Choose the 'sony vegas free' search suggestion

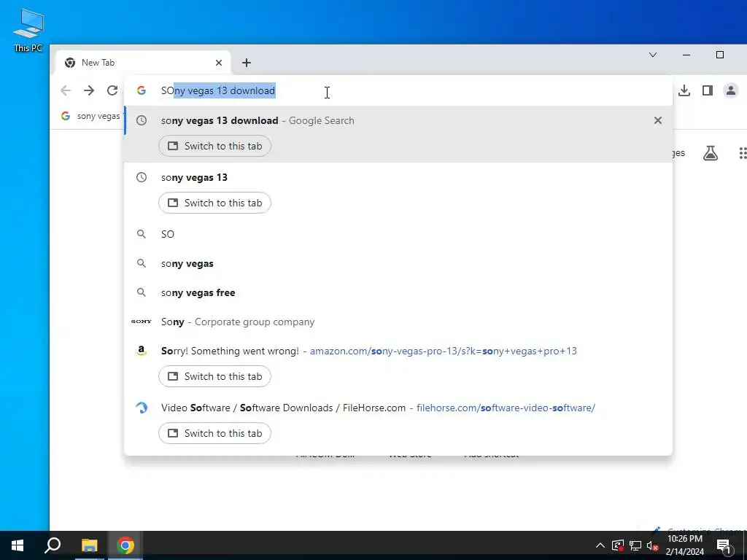pyautogui.click(x=398, y=293)
